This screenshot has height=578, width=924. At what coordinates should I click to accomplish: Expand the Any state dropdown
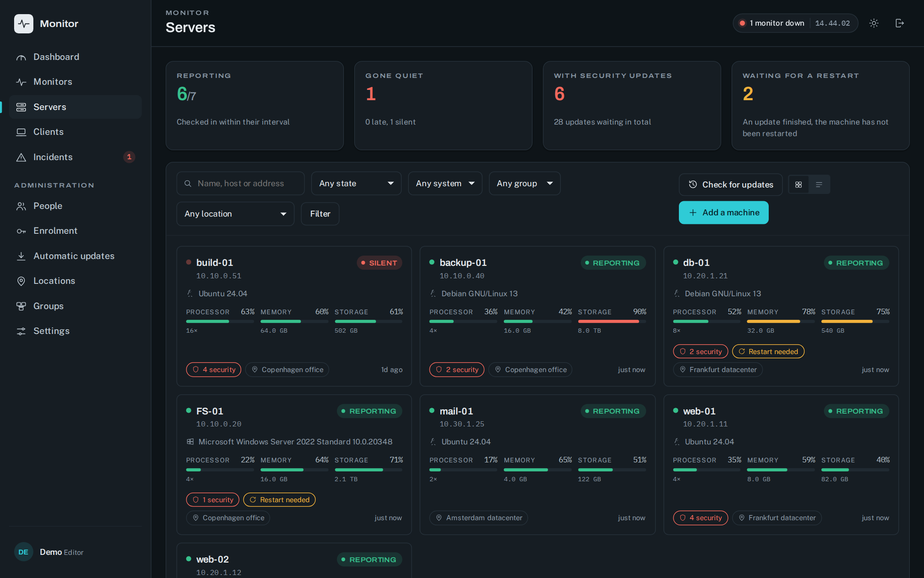(x=356, y=183)
